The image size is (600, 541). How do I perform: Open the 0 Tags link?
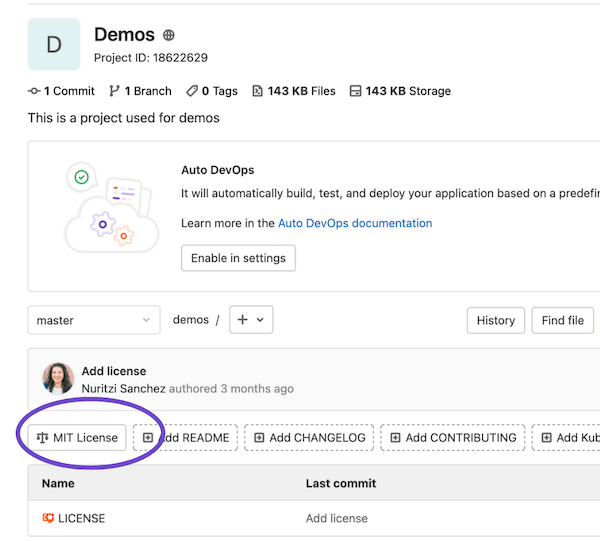pos(212,91)
